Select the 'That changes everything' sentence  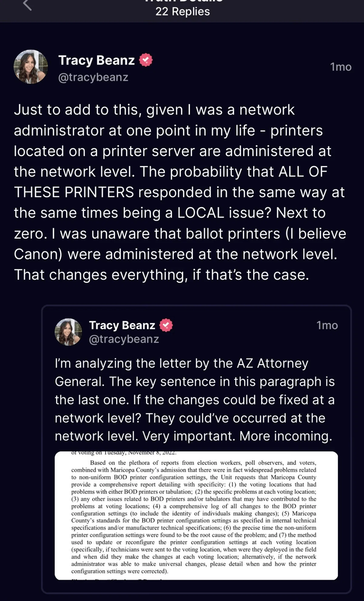coord(161,275)
